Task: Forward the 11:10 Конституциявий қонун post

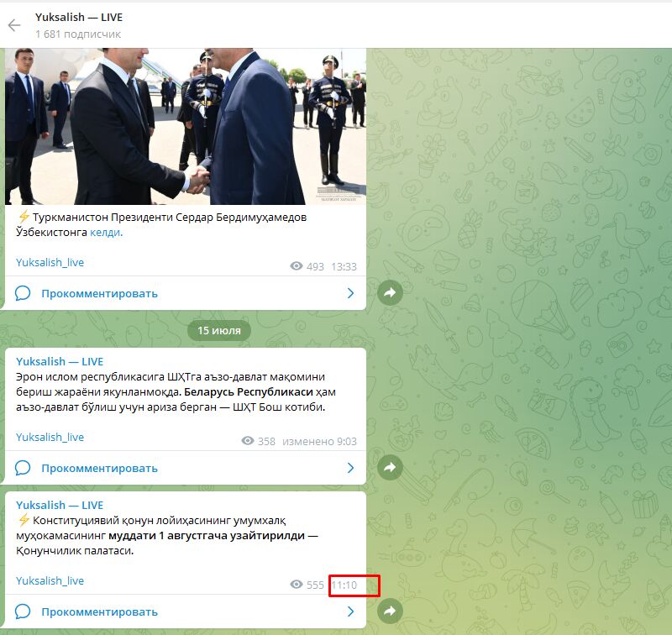Action: pyautogui.click(x=390, y=611)
